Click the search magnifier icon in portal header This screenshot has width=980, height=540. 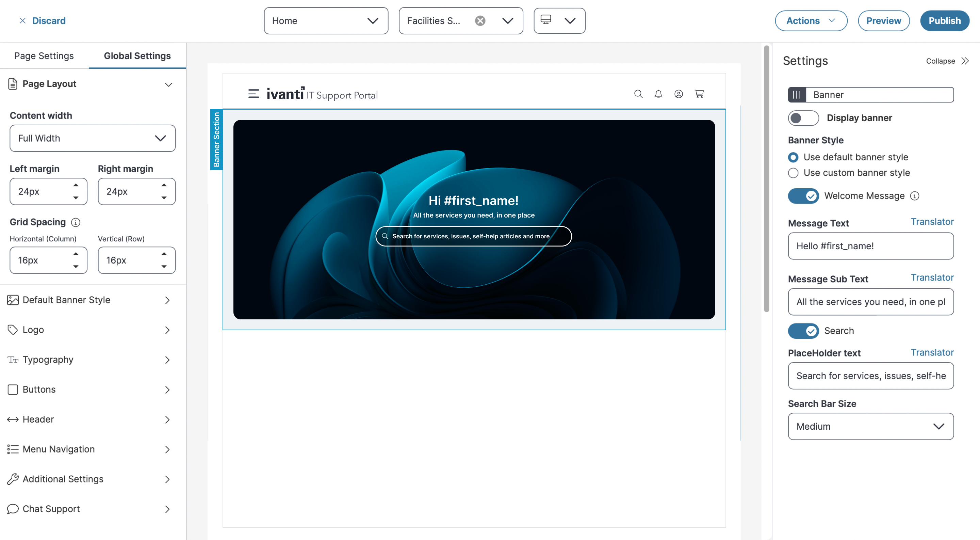pyautogui.click(x=638, y=94)
